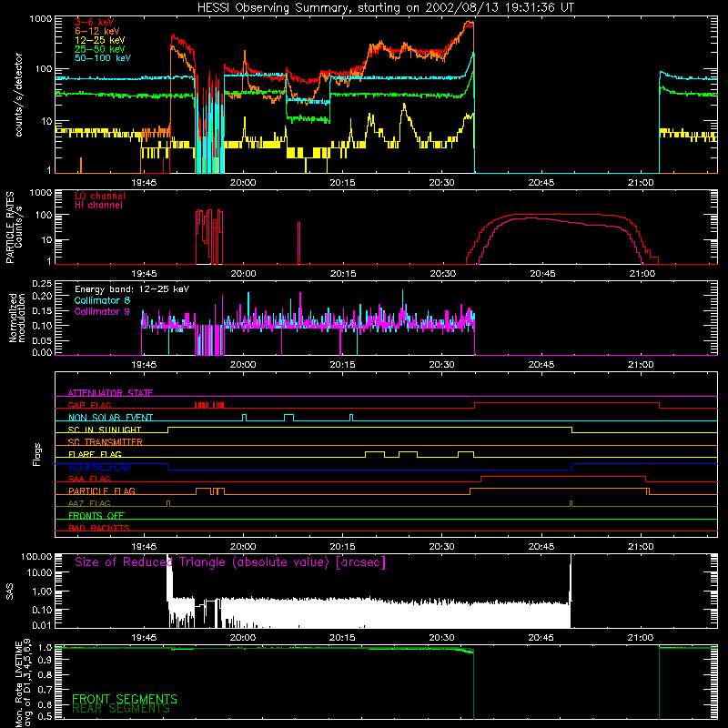Select the green FRONTS OFF label
Image resolution: width=728 pixels, height=728 pixels.
[x=96, y=515]
